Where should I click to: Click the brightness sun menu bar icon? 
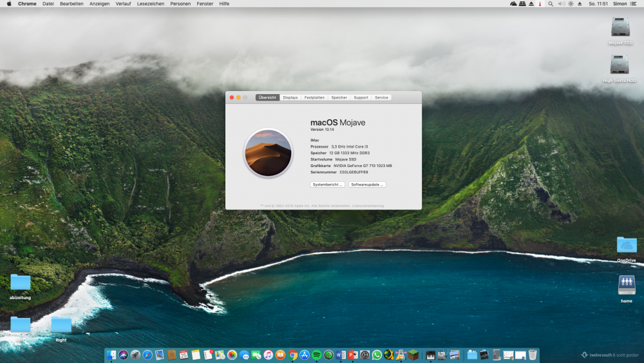click(x=571, y=4)
